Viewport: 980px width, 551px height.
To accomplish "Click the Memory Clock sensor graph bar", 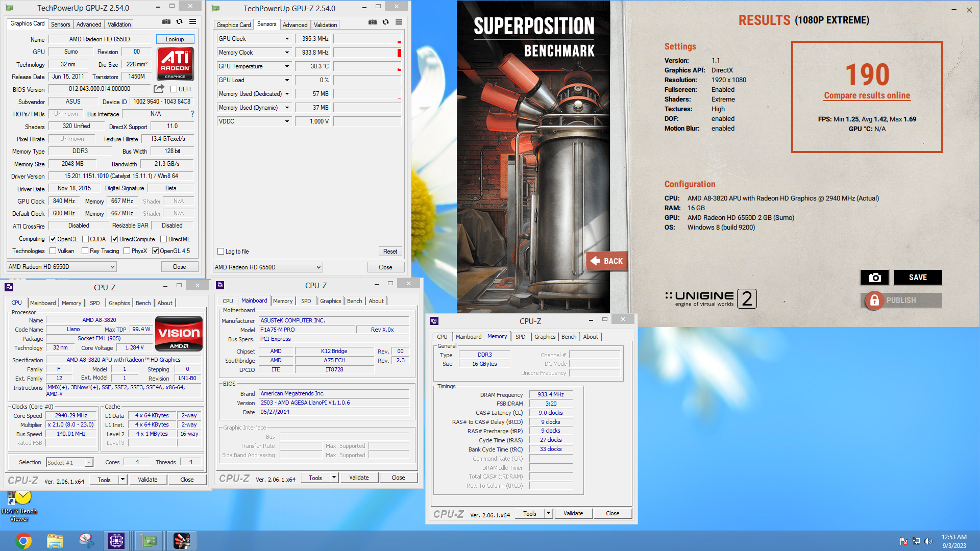I will click(367, 53).
